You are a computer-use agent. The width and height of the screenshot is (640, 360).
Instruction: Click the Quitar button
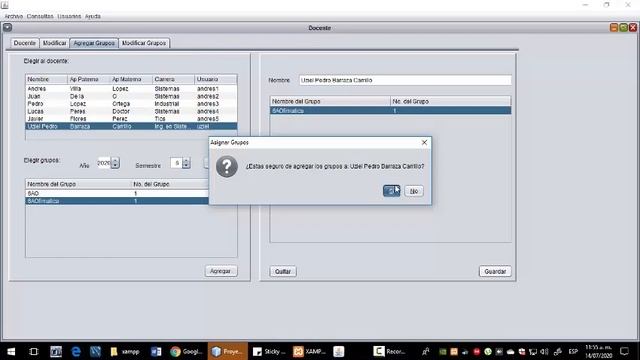click(x=283, y=271)
